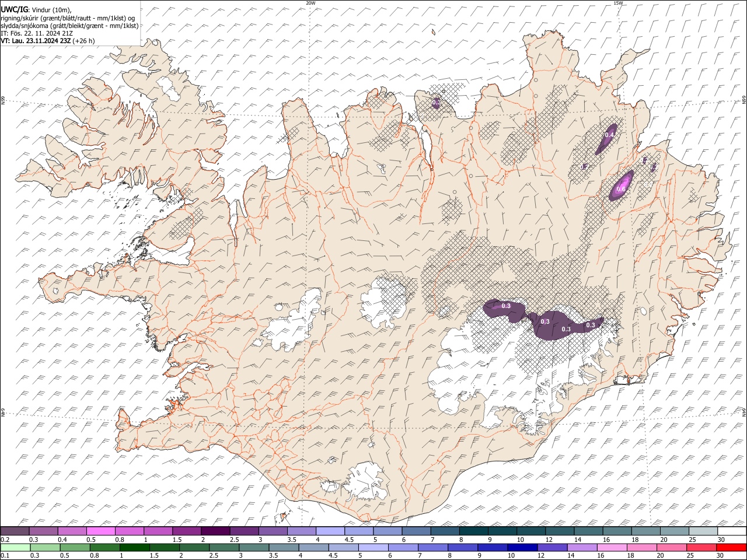Click the small purple patch labeled 0.3 in north
This screenshot has width=747, height=560.
click(x=436, y=102)
